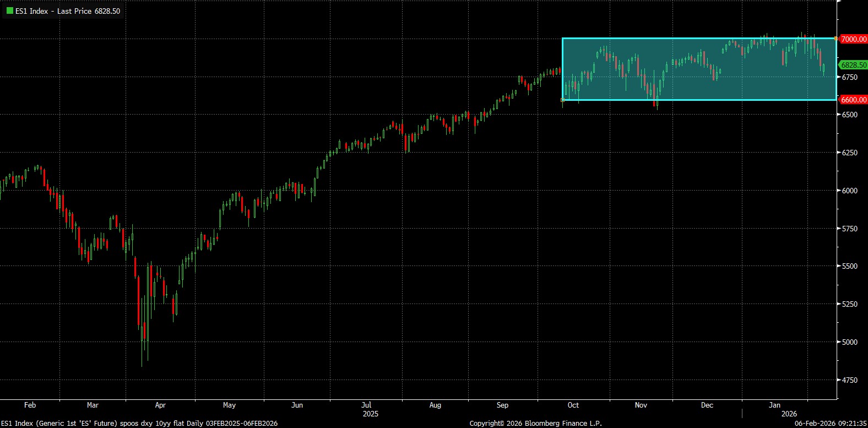Click the Jul month label on the axis
Viewport: 868px width, 428px height.
tap(366, 405)
